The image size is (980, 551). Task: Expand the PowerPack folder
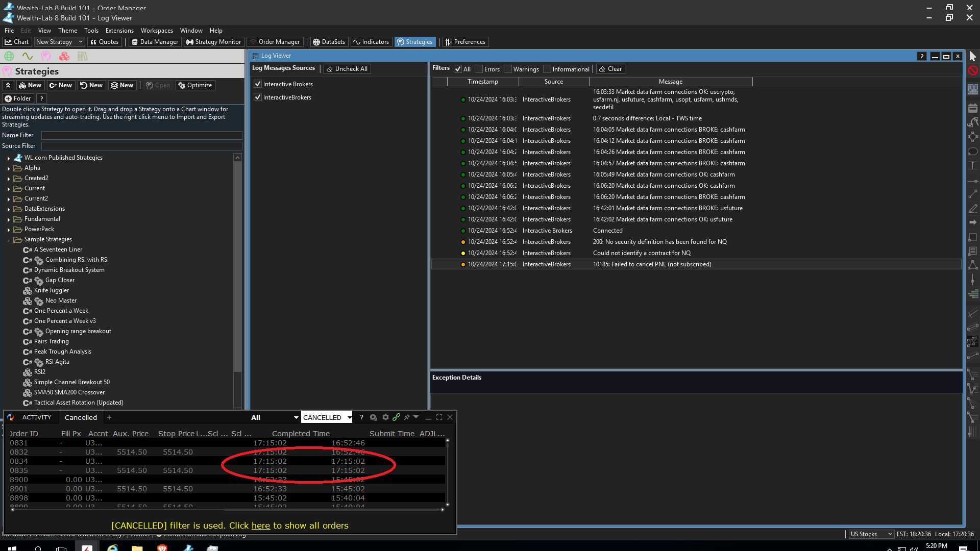point(9,230)
